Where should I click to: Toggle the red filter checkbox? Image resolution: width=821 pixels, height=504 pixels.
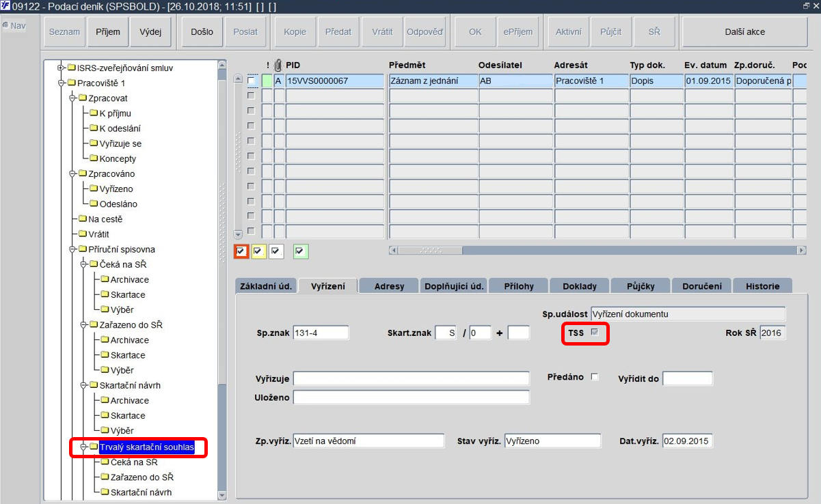click(x=241, y=252)
